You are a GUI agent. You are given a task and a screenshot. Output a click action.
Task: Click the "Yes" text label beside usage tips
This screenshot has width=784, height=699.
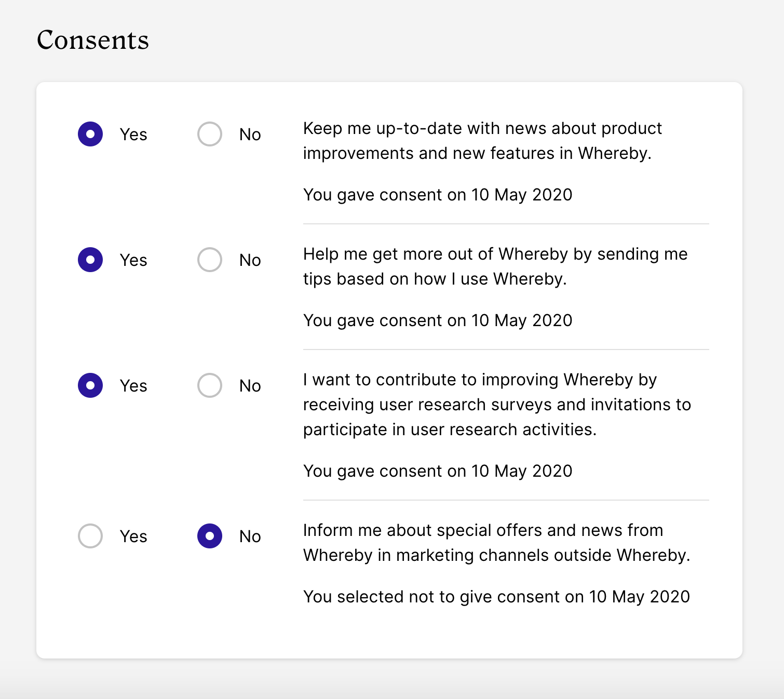click(x=133, y=260)
